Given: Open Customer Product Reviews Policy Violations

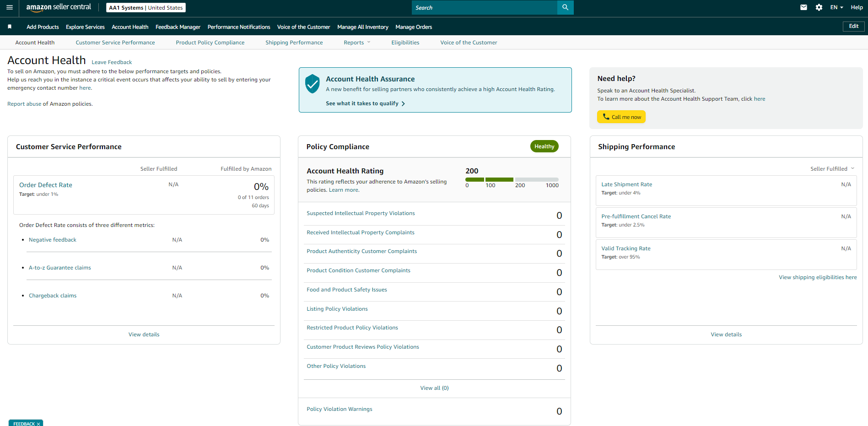Looking at the screenshot, I should [363, 347].
